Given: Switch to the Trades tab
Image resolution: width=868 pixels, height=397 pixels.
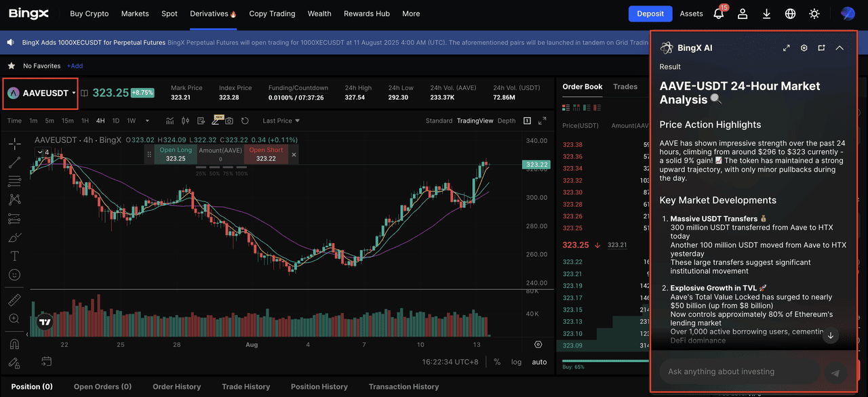Looking at the screenshot, I should pyautogui.click(x=625, y=87).
